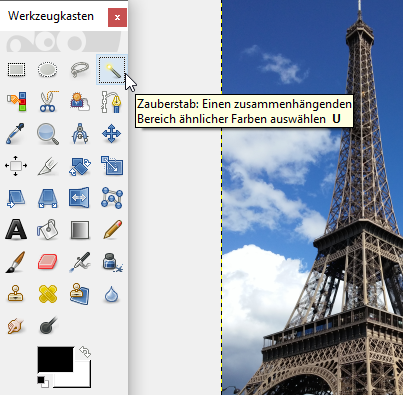Select the Perspective Clone tool

[79, 294]
